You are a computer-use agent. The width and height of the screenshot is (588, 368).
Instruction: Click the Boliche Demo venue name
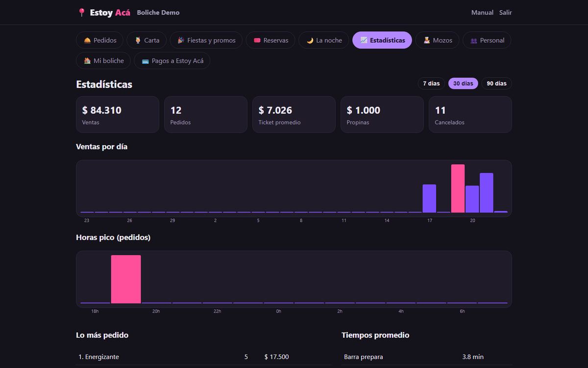[158, 13]
